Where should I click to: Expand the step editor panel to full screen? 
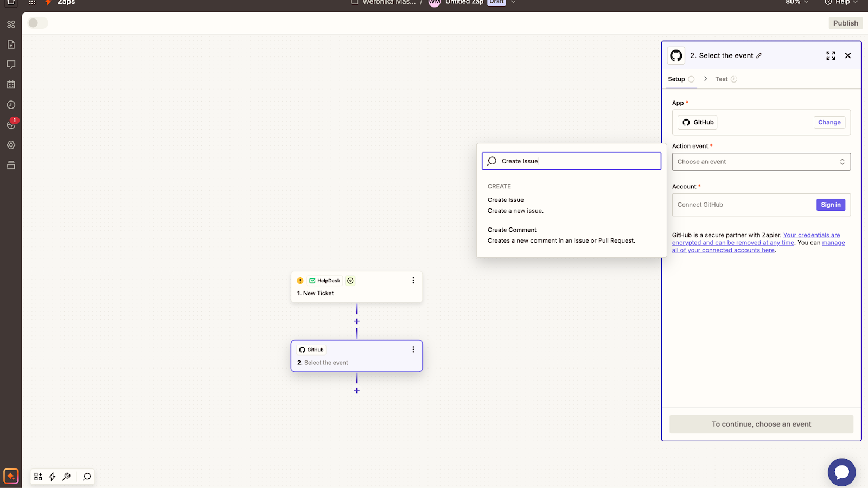(831, 55)
